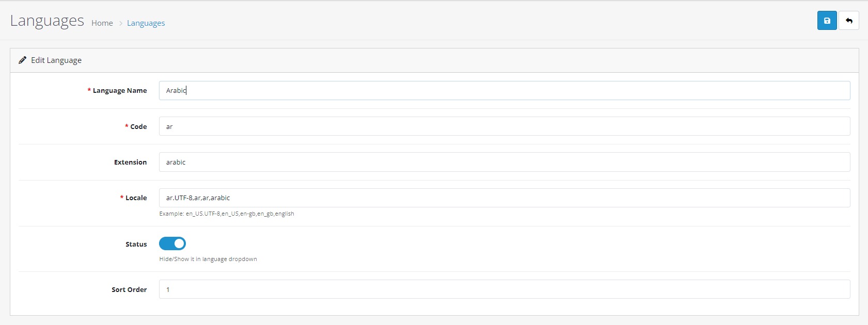Go to the Languages breadcrumb link
Image resolution: width=868 pixels, height=325 pixels.
point(146,23)
